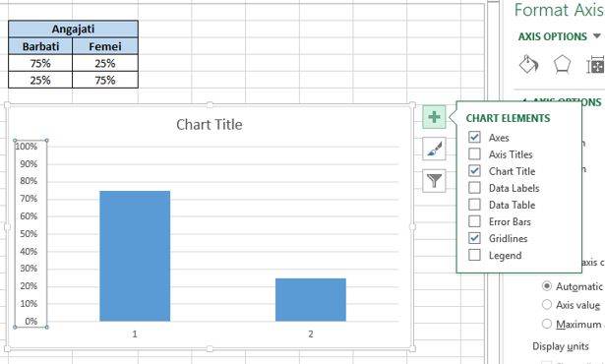Select the Fill & Line paint bucket icon
This screenshot has width=605, height=364.
(528, 65)
